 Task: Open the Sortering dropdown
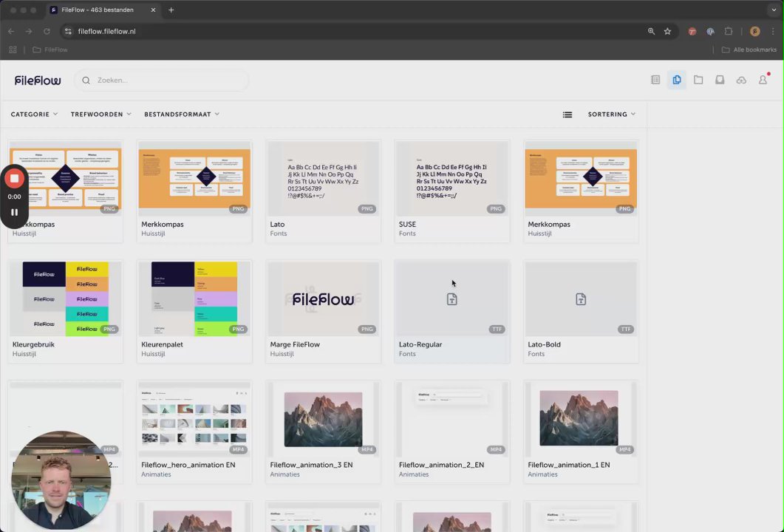612,115
